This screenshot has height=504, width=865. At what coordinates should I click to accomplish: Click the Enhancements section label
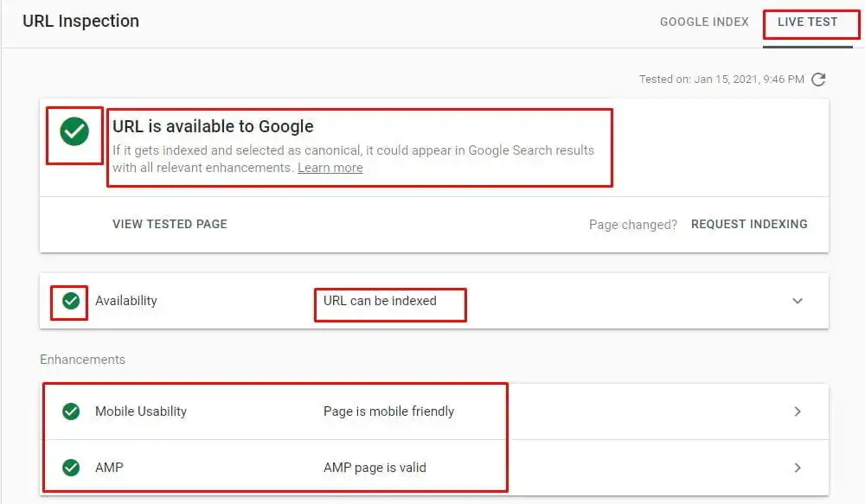(83, 359)
